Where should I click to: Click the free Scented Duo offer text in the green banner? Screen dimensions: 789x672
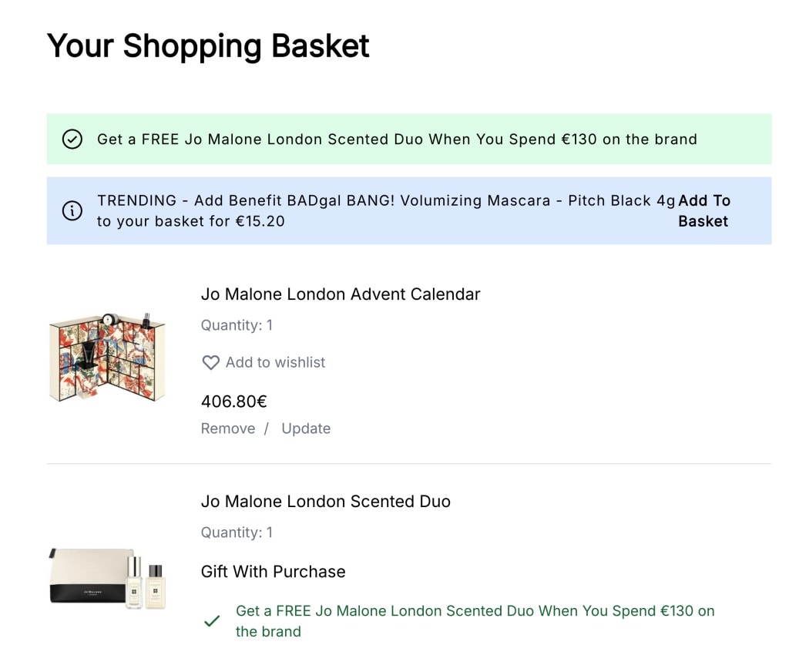pyautogui.click(x=397, y=139)
